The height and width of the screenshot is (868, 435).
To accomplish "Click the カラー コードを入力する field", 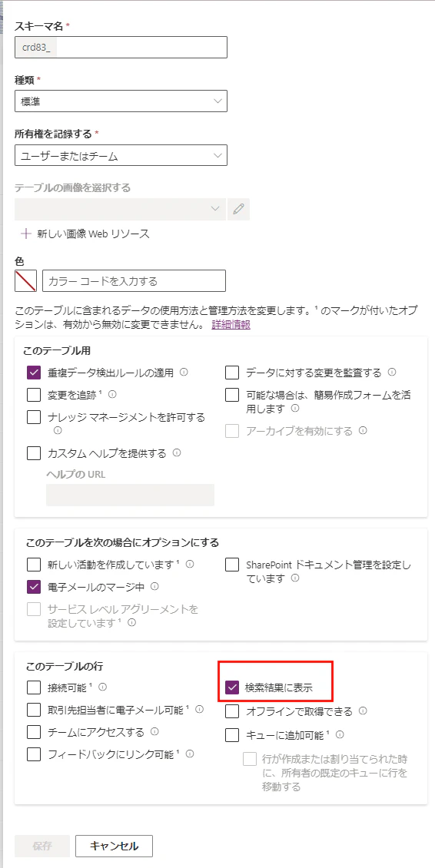I will click(134, 280).
